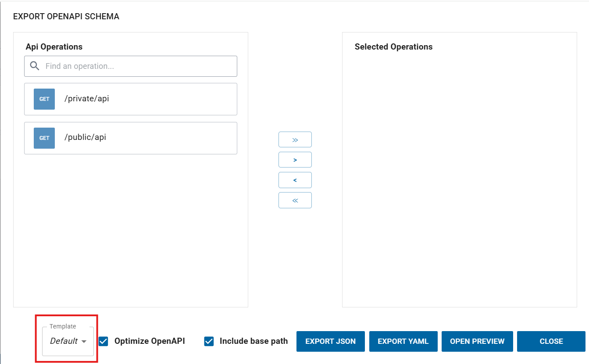Click the Optimize OpenAPI label

pyautogui.click(x=150, y=341)
